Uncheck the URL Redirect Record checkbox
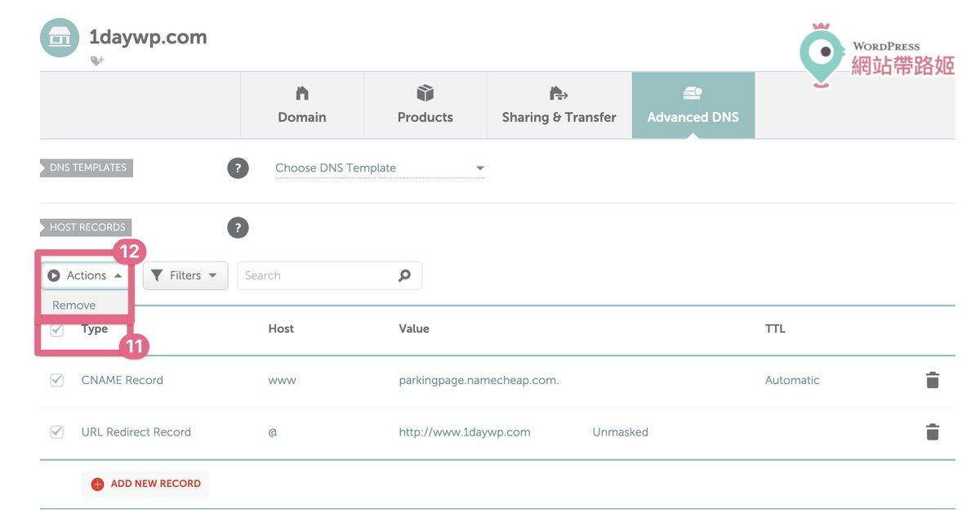Image resolution: width=980 pixels, height=532 pixels. point(57,432)
